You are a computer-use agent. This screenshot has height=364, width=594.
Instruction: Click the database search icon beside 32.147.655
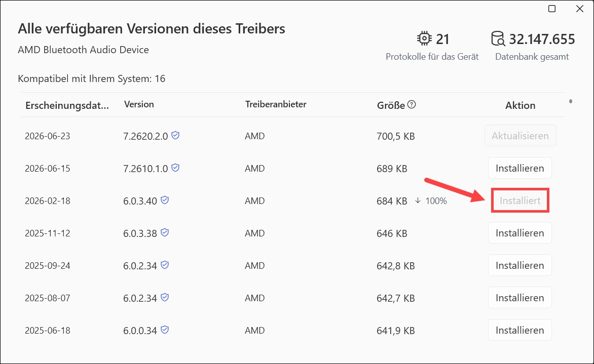tap(498, 38)
